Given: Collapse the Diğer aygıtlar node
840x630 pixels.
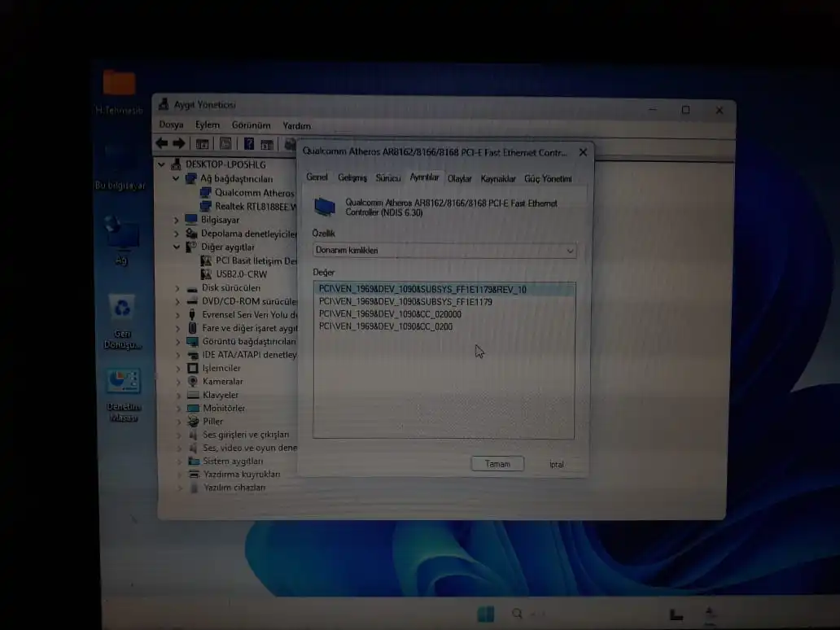Looking at the screenshot, I should pos(177,247).
